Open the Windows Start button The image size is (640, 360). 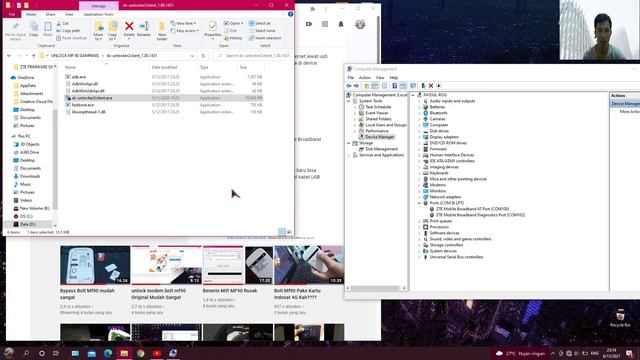[9, 353]
